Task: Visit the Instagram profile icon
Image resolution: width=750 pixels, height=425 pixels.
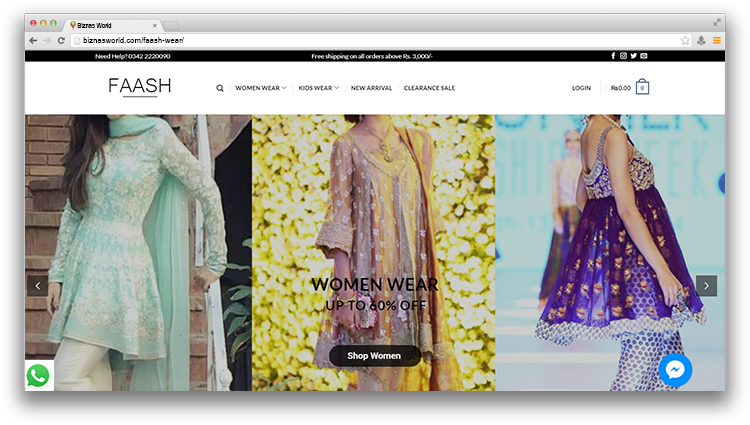Action: click(623, 56)
